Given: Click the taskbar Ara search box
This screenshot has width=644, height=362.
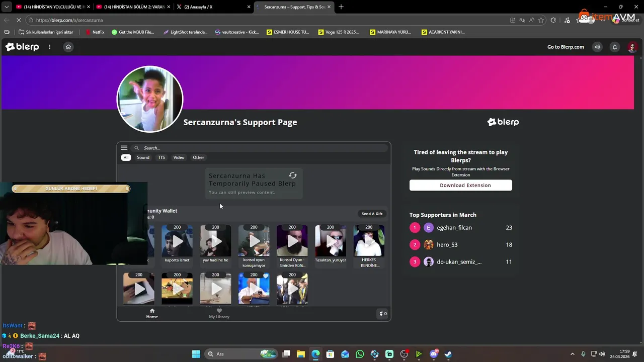Looking at the screenshot, I should click(x=242, y=354).
